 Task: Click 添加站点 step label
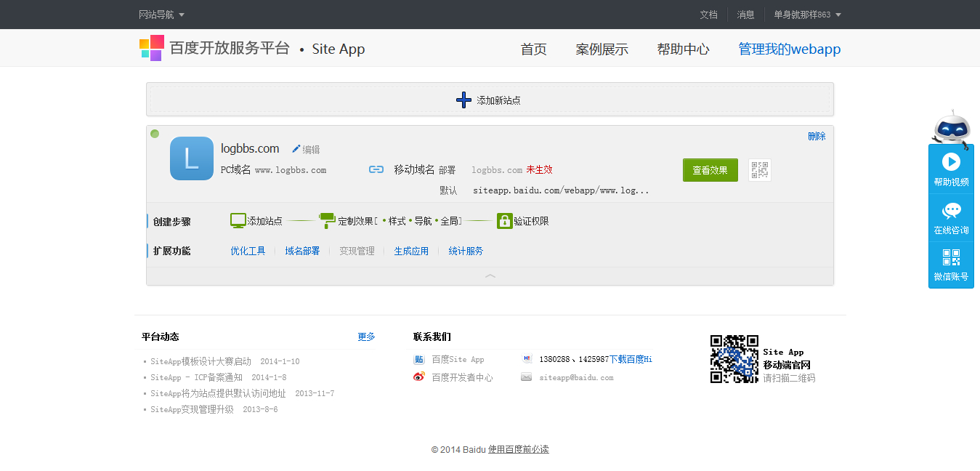[x=265, y=221]
